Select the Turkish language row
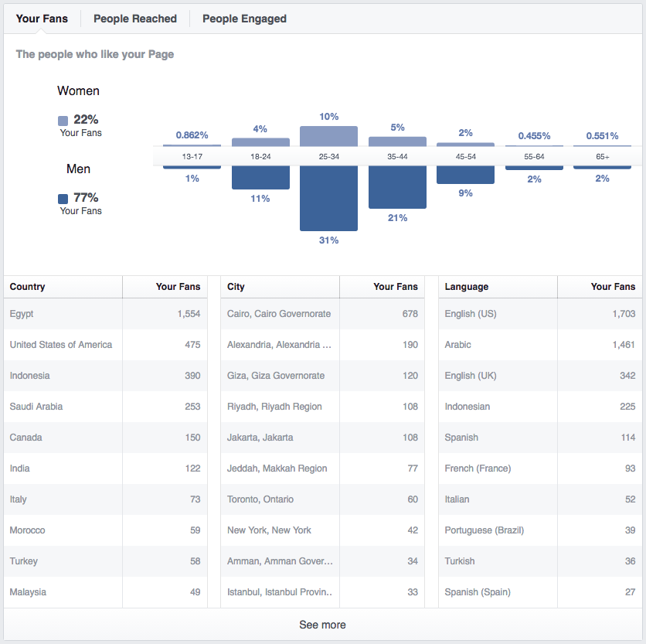Image resolution: width=646 pixels, height=644 pixels. coord(540,561)
